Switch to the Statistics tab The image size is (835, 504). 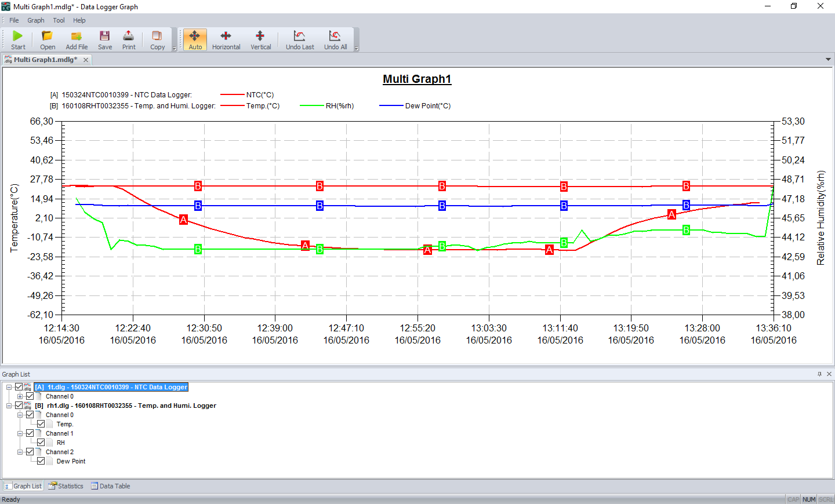[66, 486]
